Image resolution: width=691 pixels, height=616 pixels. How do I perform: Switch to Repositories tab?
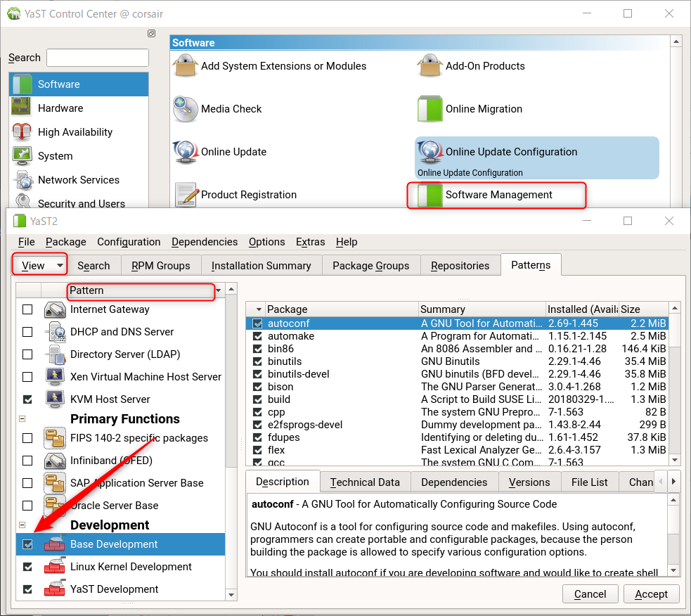(460, 265)
